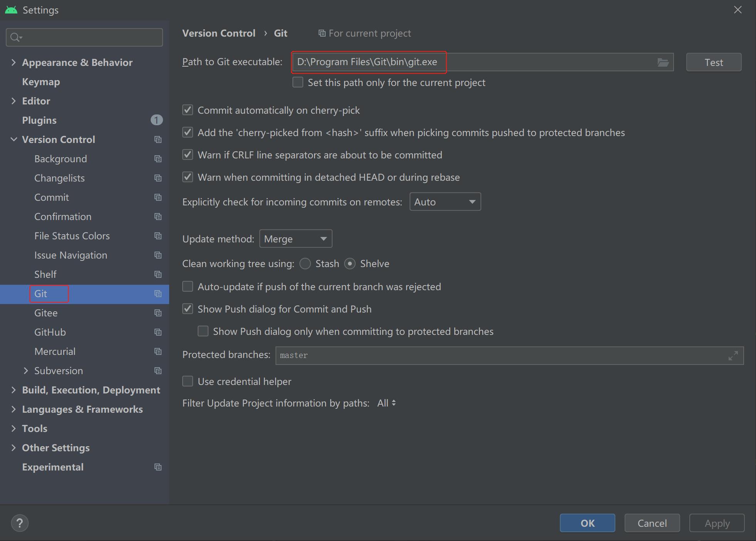Click the project-level icon next to File Status Colors
Image resolution: width=756 pixels, height=541 pixels.
(x=158, y=236)
